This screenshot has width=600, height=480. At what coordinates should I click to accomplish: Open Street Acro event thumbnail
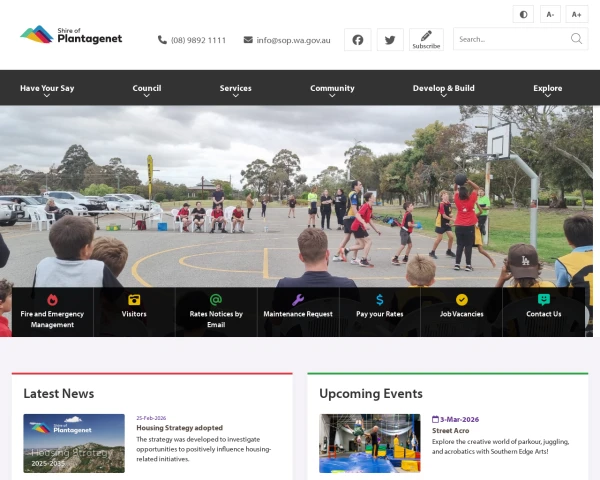[x=370, y=443]
